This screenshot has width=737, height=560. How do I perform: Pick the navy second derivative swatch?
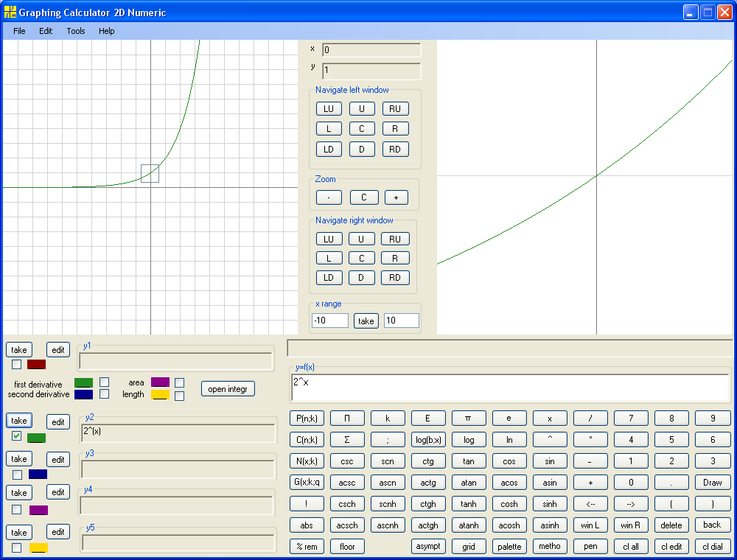point(84,394)
